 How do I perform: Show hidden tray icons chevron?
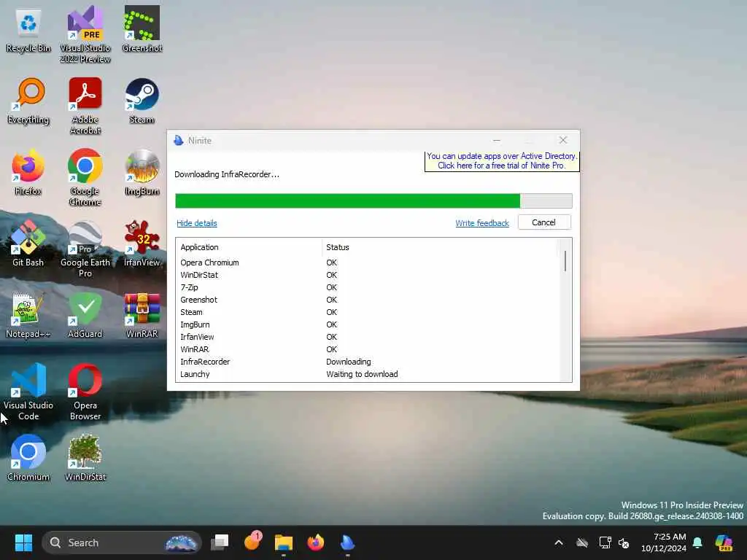point(559,542)
